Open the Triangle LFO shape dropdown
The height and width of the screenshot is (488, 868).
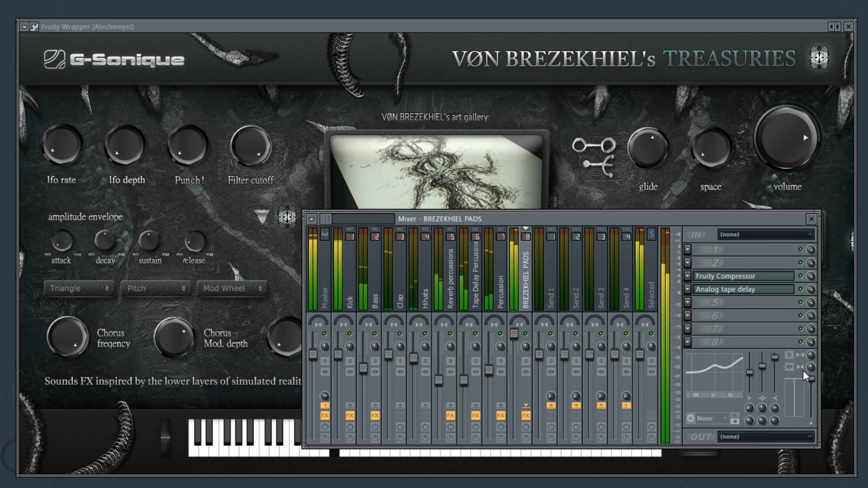[79, 288]
